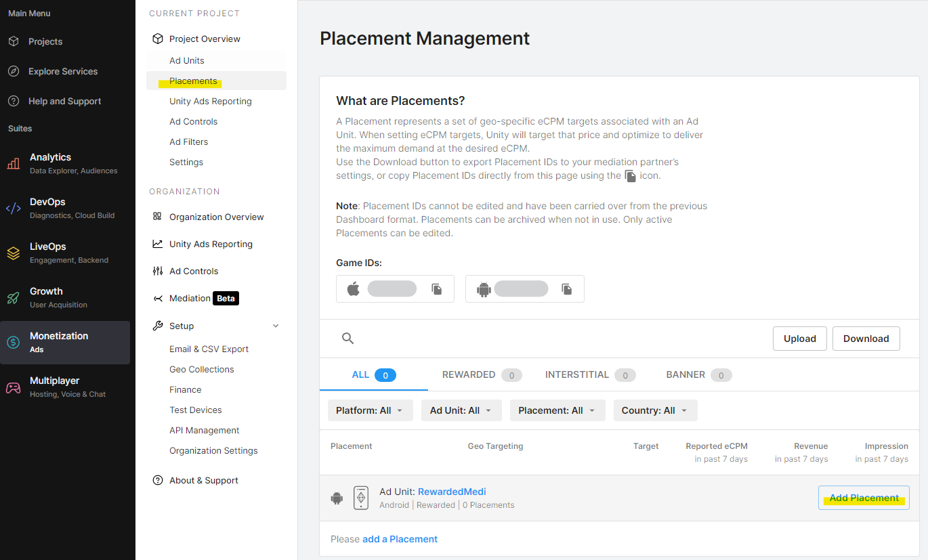Click the Setup wrench icon
The height and width of the screenshot is (560, 928).
[158, 326]
